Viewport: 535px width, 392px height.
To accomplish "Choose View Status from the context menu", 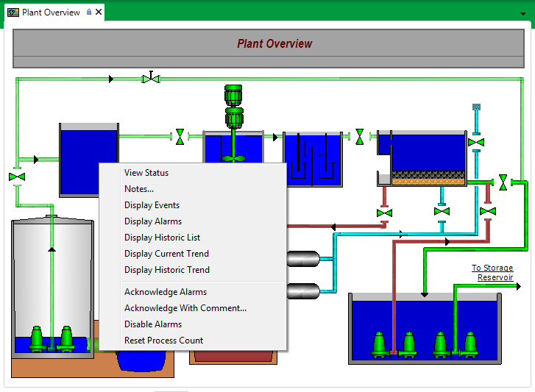I will [x=146, y=173].
